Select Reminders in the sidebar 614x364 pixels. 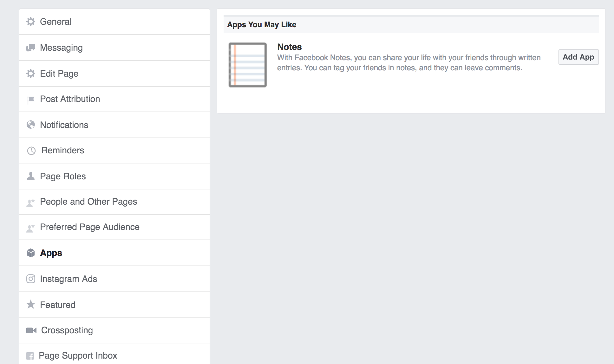tap(114, 150)
